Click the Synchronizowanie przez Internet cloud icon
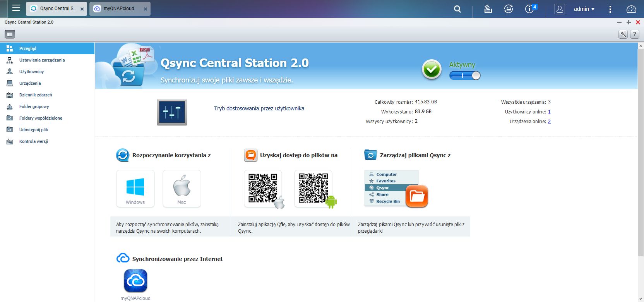 coord(123,258)
